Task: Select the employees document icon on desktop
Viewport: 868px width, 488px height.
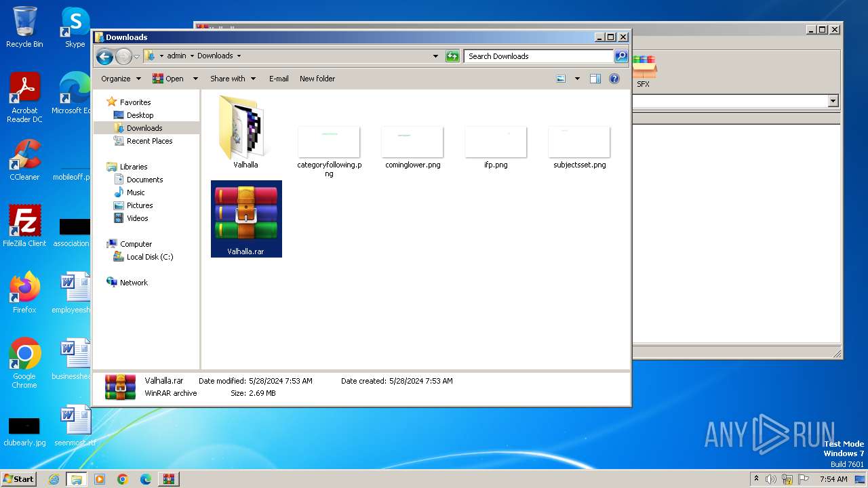Action: coord(73,293)
